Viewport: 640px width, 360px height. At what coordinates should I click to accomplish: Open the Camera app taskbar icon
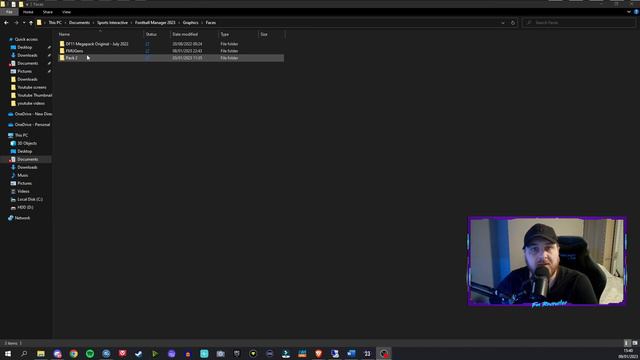[220, 353]
